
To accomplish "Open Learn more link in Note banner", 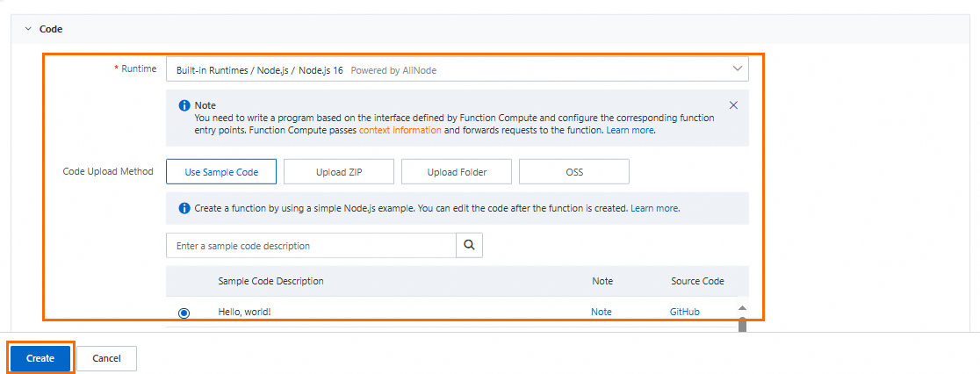I will [631, 130].
